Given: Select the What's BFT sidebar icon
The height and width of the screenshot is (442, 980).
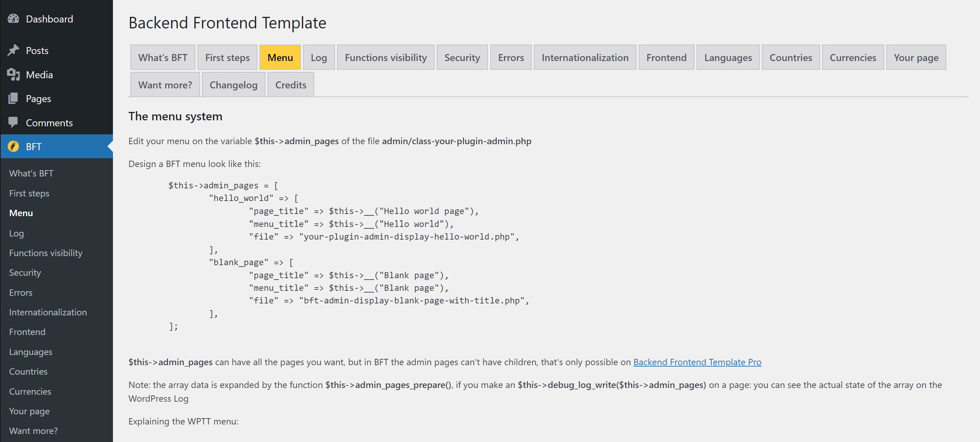Looking at the screenshot, I should point(31,173).
